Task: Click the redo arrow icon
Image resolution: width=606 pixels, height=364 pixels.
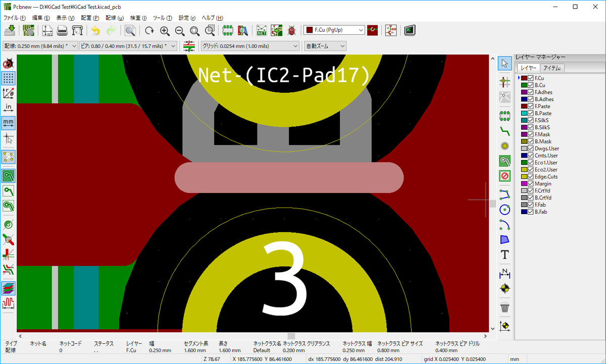Action: [x=111, y=30]
